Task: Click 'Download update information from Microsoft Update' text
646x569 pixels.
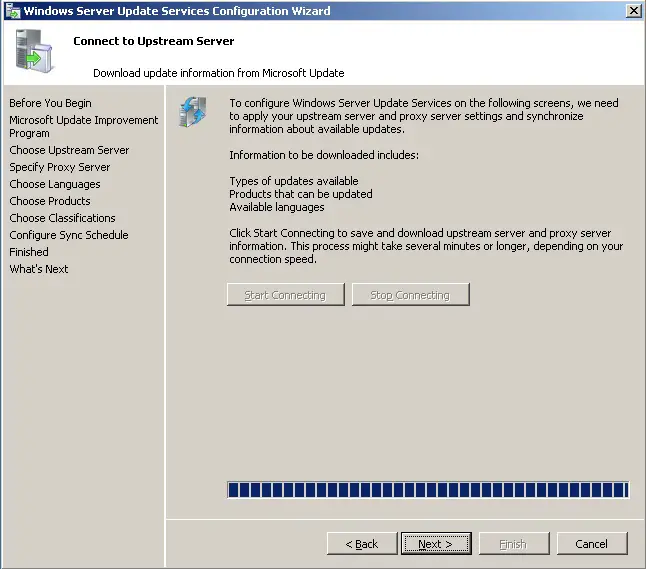Action: pos(219,73)
